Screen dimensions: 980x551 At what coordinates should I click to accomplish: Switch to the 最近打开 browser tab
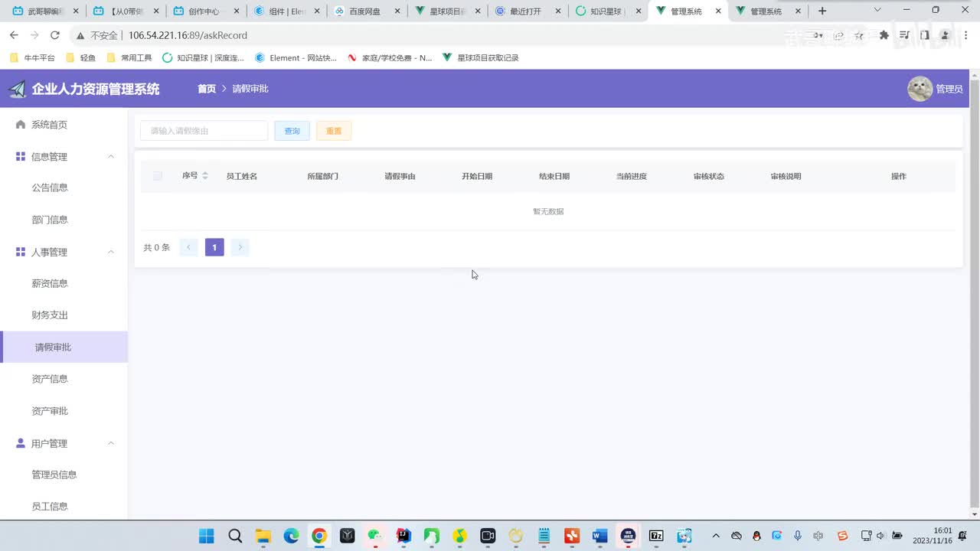click(x=528, y=11)
